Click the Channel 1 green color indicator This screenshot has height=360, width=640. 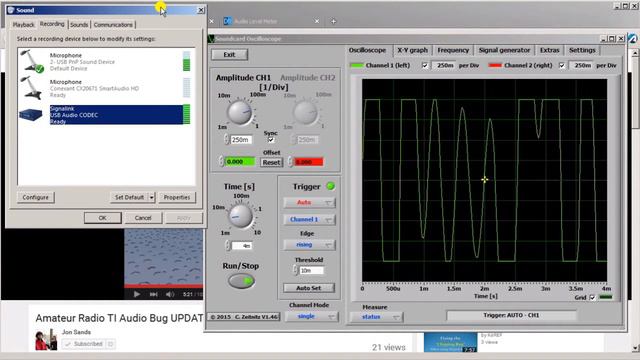356,65
